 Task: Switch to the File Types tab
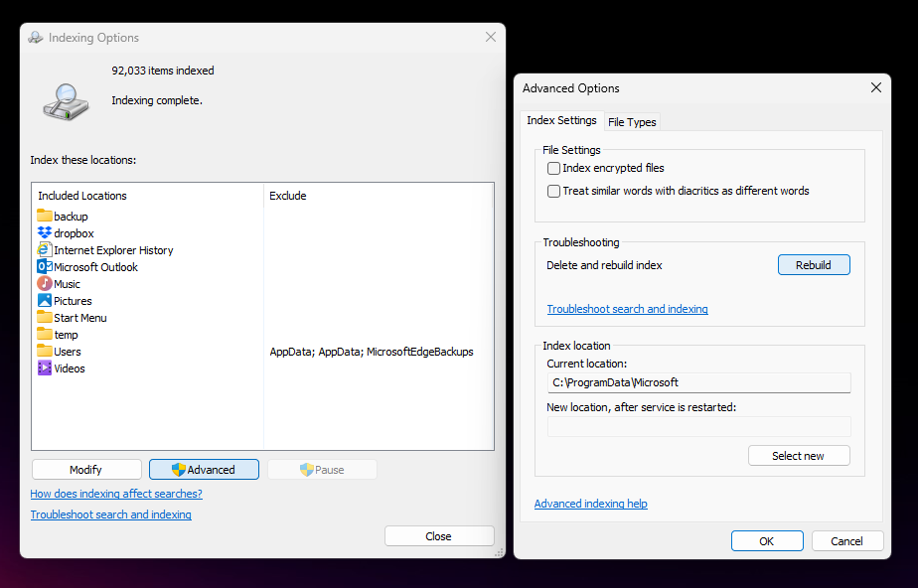pos(632,122)
